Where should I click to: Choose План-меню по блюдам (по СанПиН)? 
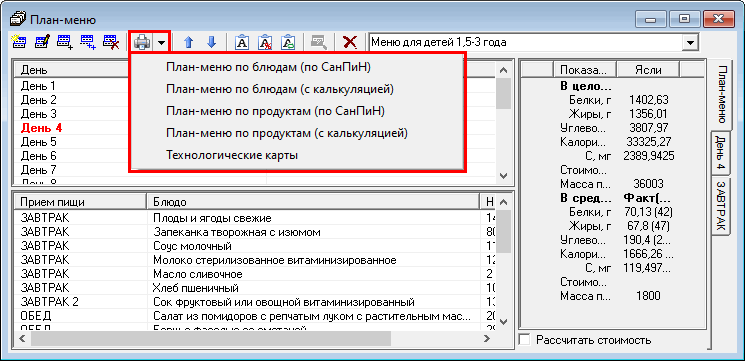268,67
